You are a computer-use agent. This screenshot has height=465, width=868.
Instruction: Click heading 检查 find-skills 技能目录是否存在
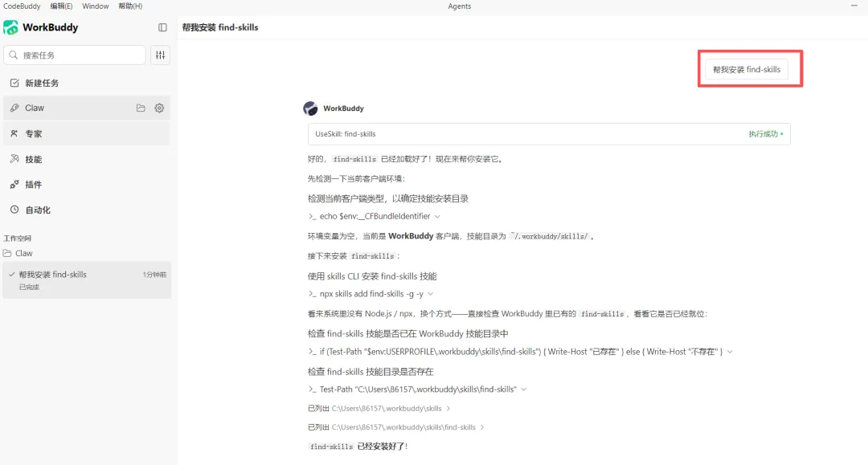click(371, 372)
